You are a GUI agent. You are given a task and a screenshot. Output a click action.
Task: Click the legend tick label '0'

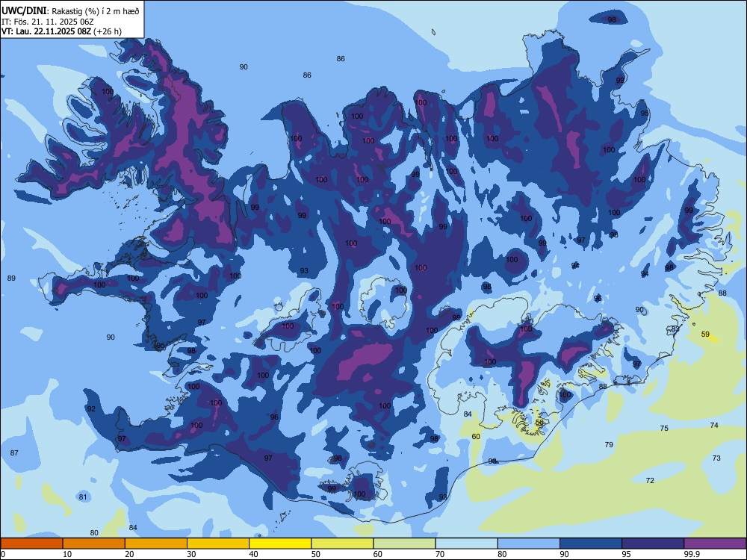click(3, 554)
